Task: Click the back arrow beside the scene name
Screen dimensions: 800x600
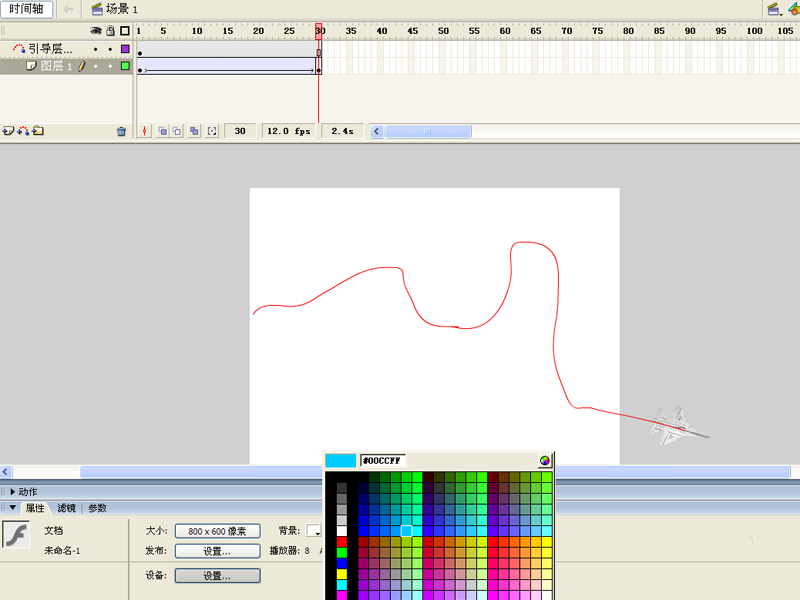Action: (68, 9)
